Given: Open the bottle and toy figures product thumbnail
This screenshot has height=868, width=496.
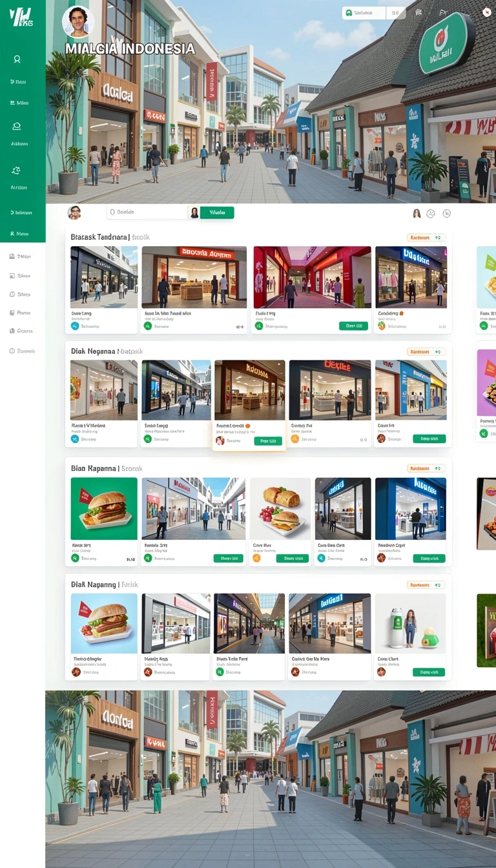Looking at the screenshot, I should (x=411, y=624).
